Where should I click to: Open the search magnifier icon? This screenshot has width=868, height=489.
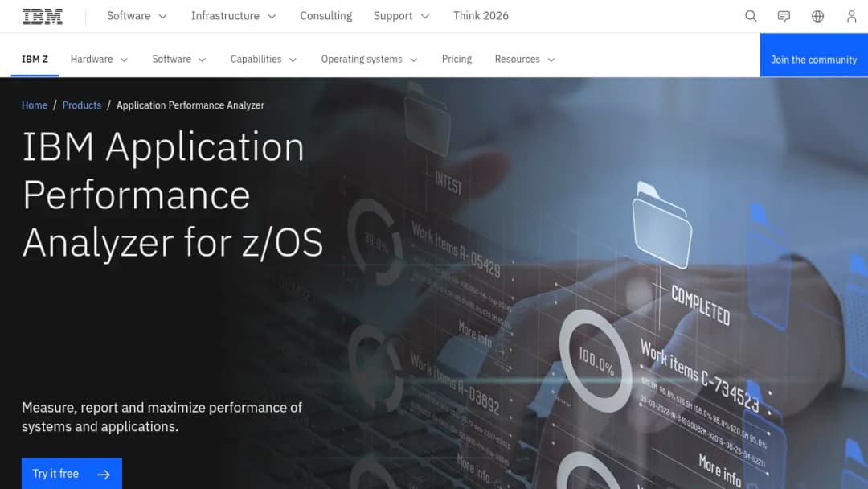(x=751, y=16)
